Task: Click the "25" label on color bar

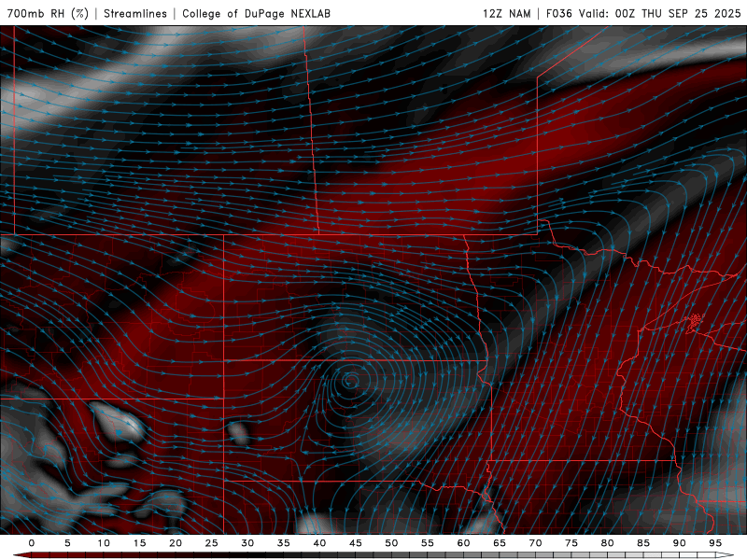Action: [x=212, y=543]
